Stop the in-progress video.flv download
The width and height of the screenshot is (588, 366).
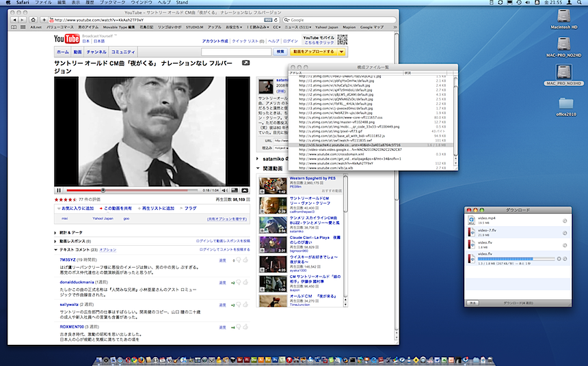pos(559,259)
